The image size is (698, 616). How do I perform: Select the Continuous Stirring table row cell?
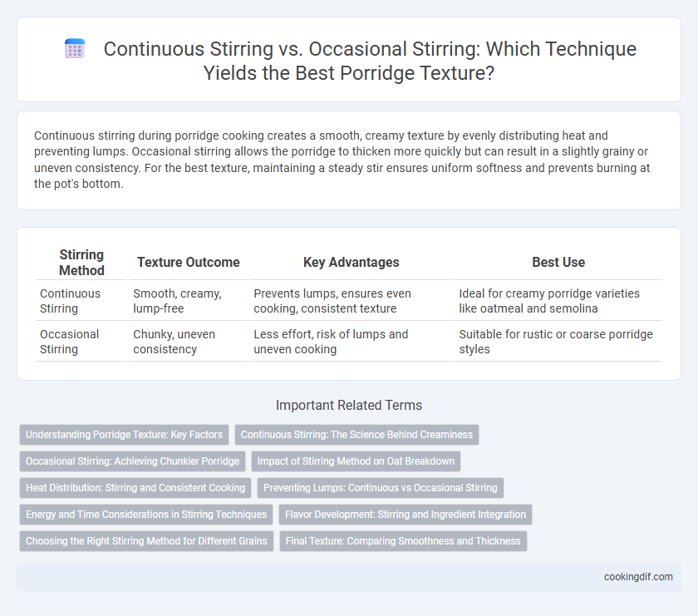pyautogui.click(x=81, y=301)
